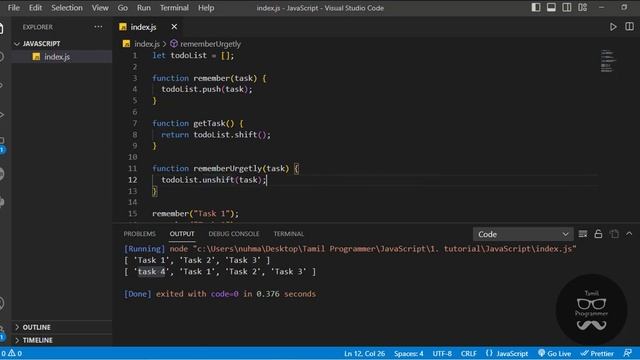This screenshot has width=640, height=360.
Task: Open the View menu
Action: click(100, 8)
